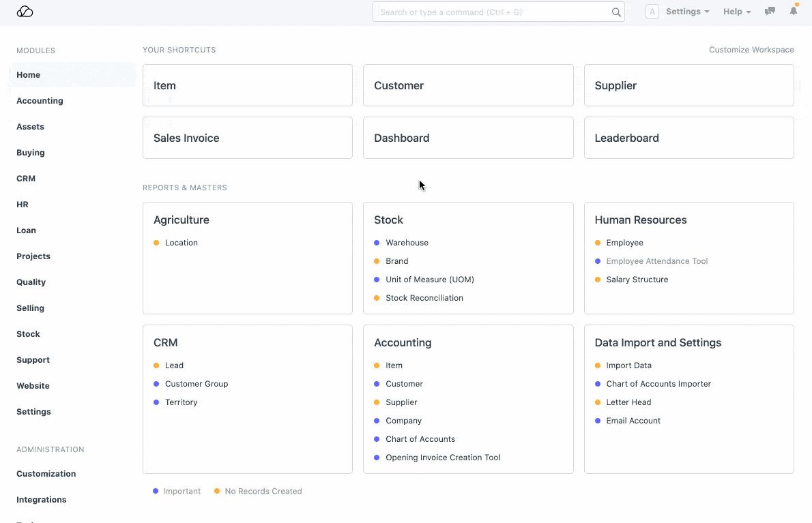Open Chart of Accounts Importer link
Screen dimensions: 812x523
click(x=658, y=384)
